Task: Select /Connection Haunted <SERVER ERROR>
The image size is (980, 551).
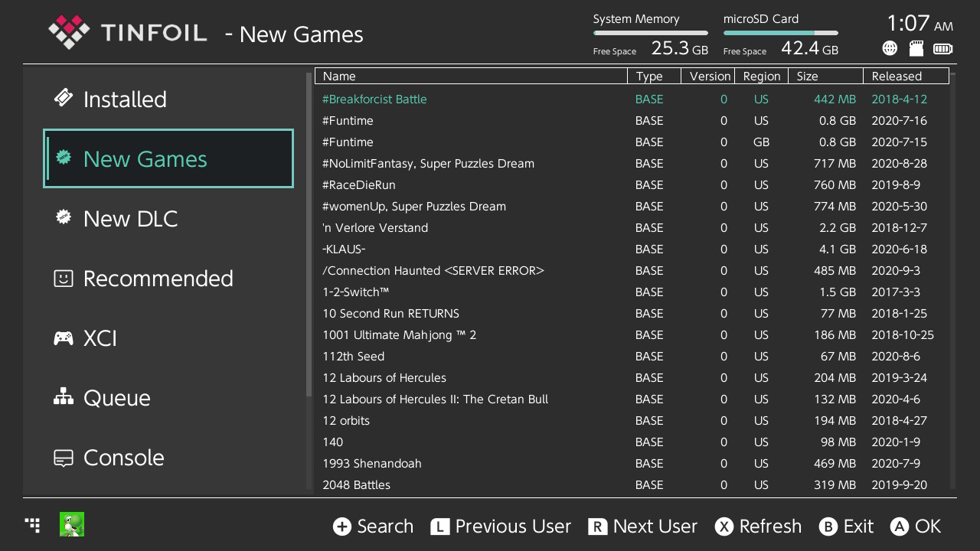Action: (x=632, y=270)
